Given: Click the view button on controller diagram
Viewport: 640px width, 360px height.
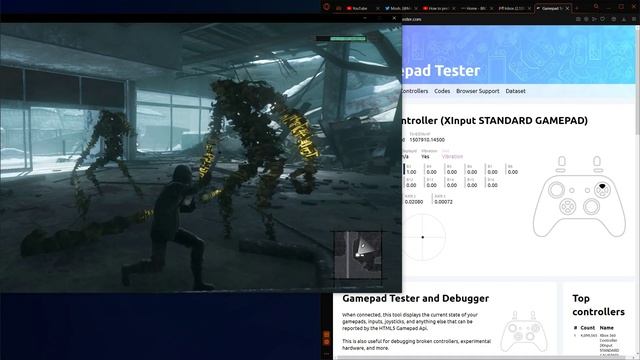Looking at the screenshot, I should tap(572, 190).
